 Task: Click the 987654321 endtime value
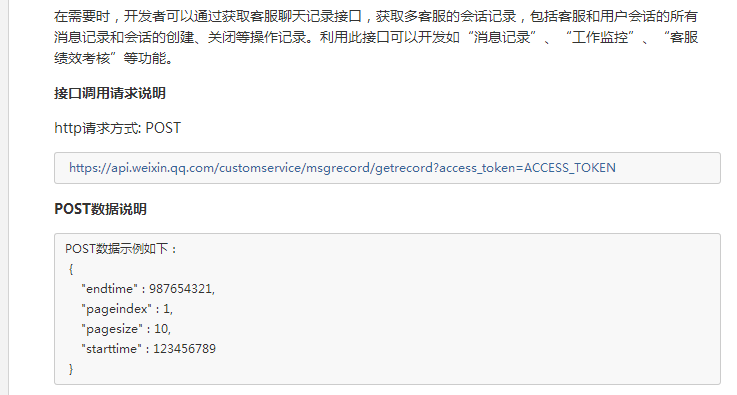[x=180, y=289]
